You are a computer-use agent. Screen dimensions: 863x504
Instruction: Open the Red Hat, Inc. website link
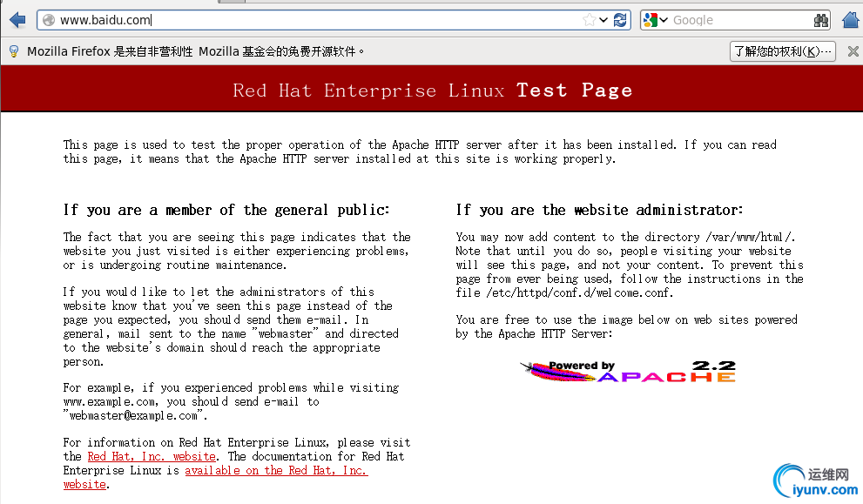pyautogui.click(x=152, y=456)
